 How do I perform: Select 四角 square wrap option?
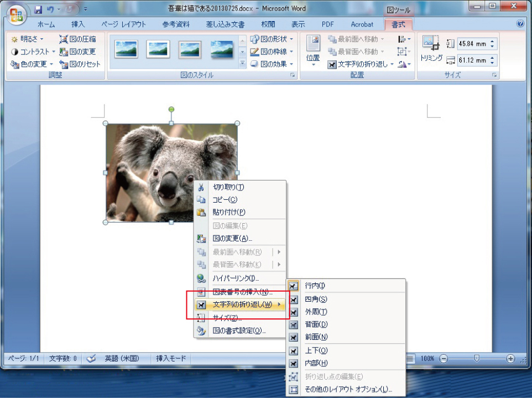(x=346, y=299)
